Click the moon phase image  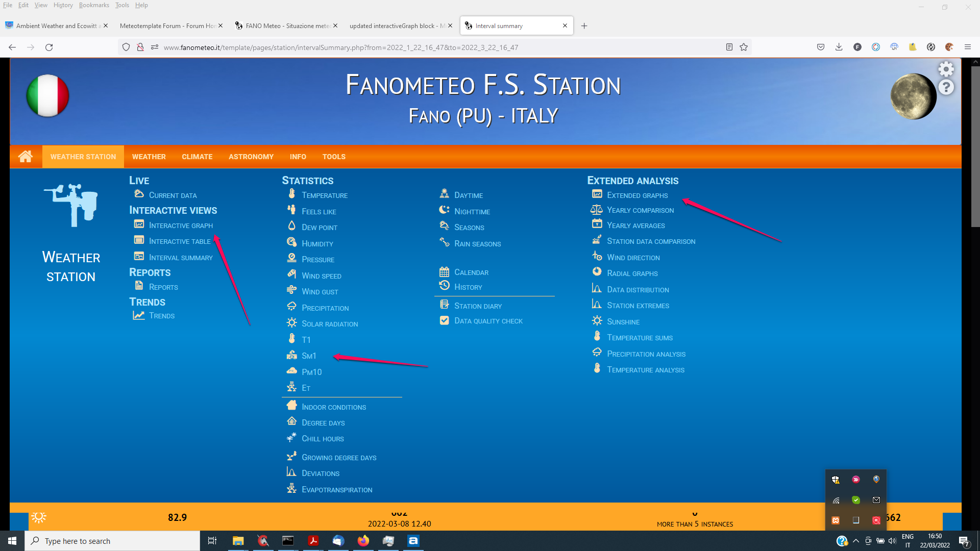pyautogui.click(x=913, y=96)
